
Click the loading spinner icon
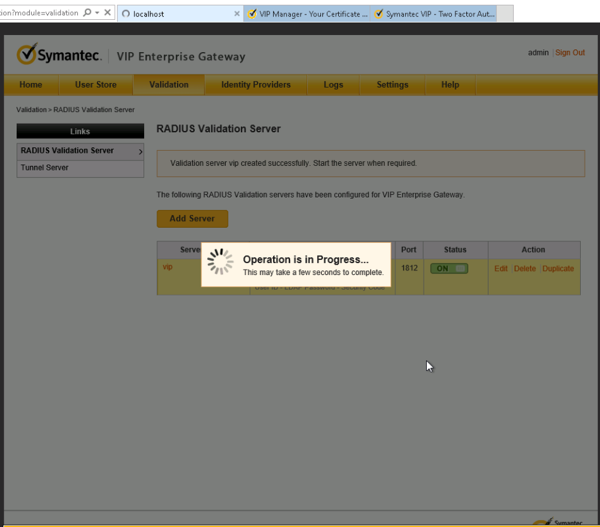(x=219, y=263)
